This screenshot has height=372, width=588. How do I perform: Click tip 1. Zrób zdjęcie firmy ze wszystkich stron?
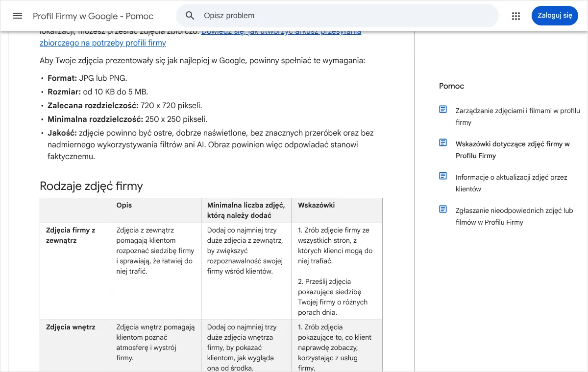[335, 246]
